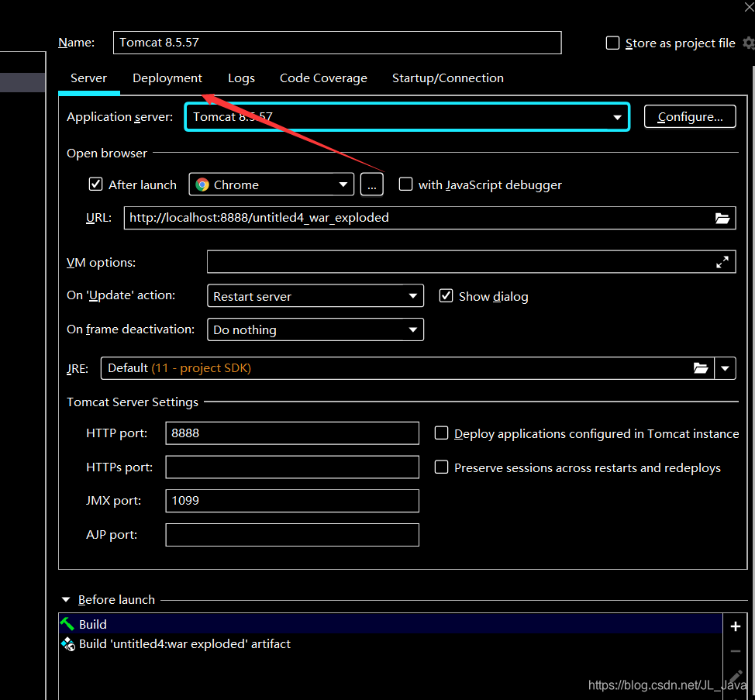The height and width of the screenshot is (700, 755).
Task: Close the dialog with the X
Action: tap(750, 7)
